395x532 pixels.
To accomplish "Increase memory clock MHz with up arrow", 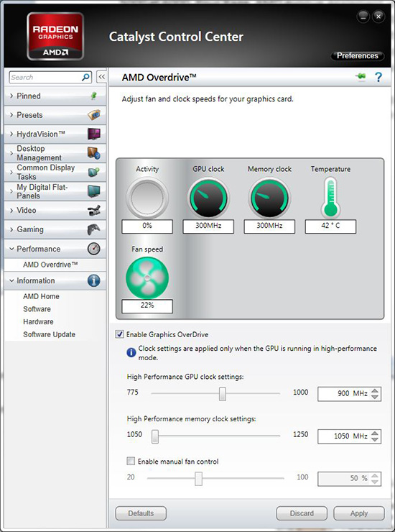I will 375,433.
